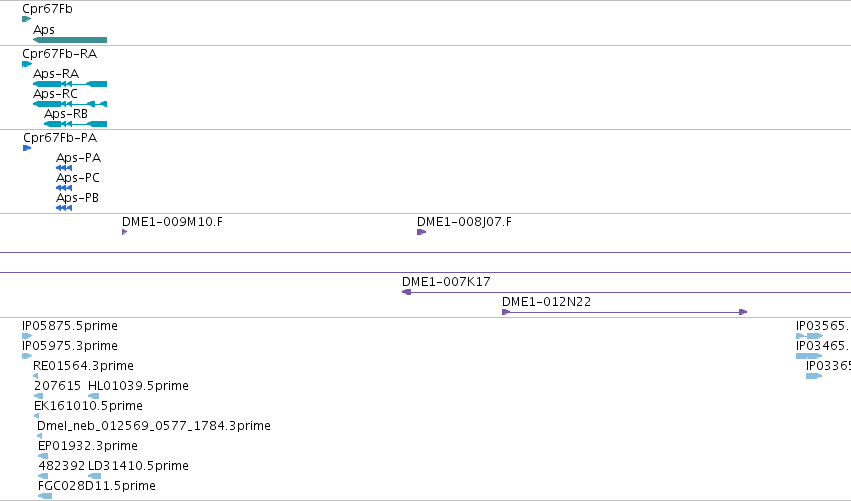851x501 pixels.
Task: Select the FGC028D11.5prime EST feature
Action: (x=45, y=496)
